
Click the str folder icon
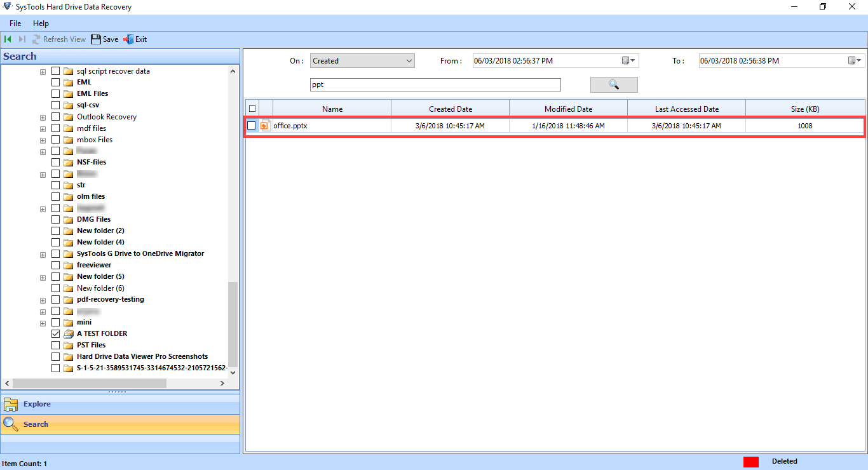[x=69, y=185]
